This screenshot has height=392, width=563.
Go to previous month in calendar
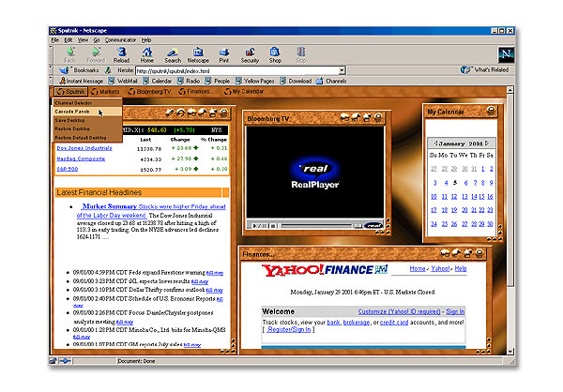pyautogui.click(x=435, y=143)
